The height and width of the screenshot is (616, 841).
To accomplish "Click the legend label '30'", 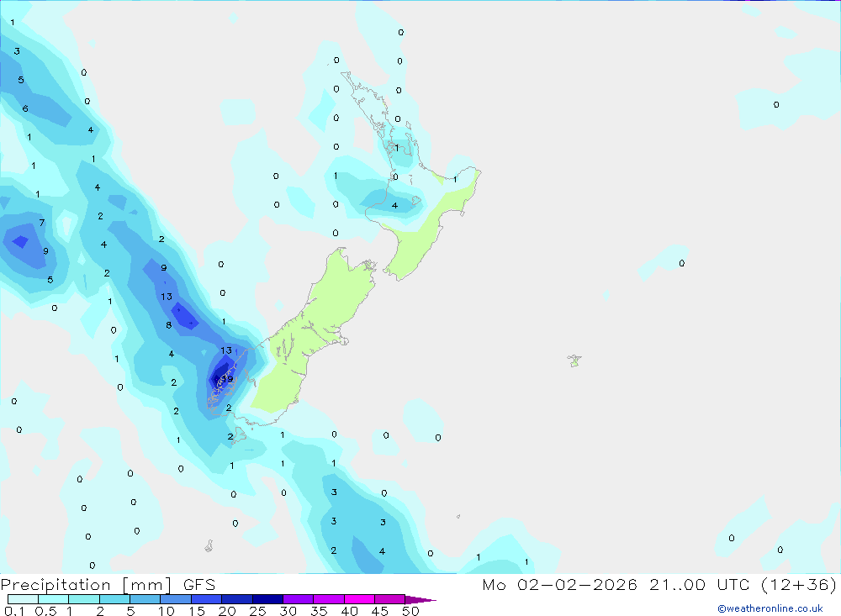I will point(288,611).
